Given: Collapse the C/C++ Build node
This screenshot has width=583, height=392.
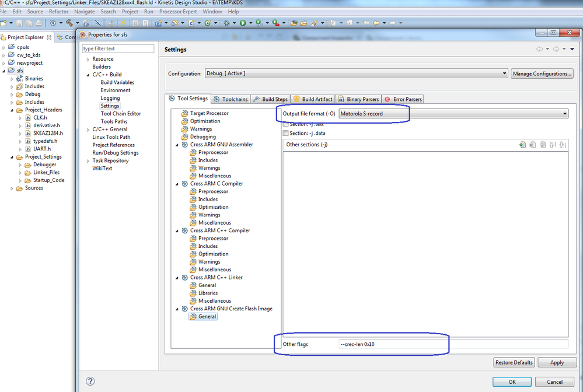Looking at the screenshot, I should point(88,75).
